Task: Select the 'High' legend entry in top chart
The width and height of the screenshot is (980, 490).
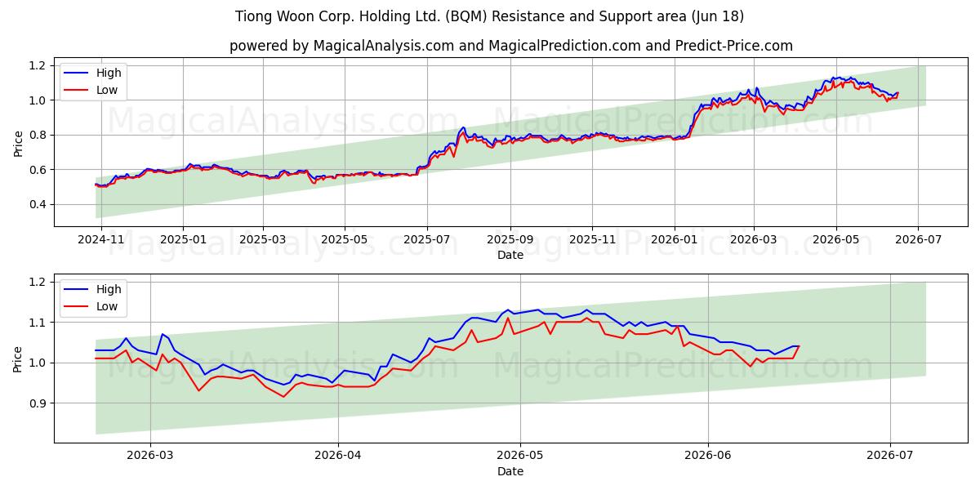Action: 93,73
